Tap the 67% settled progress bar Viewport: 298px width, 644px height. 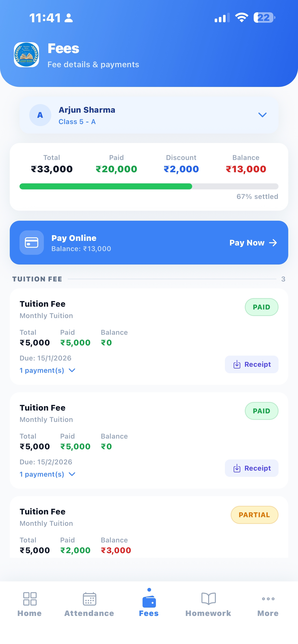149,186
